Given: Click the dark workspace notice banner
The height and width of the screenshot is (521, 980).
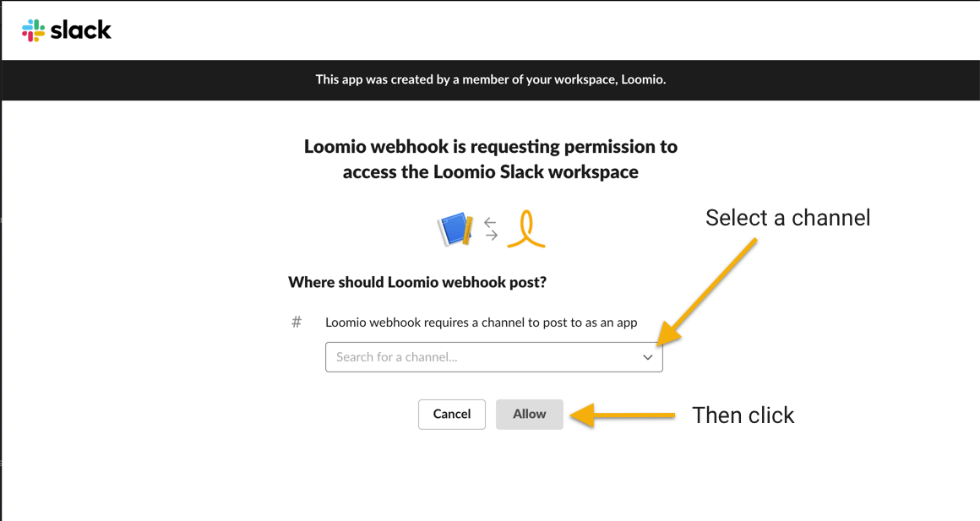Looking at the screenshot, I should (491, 80).
